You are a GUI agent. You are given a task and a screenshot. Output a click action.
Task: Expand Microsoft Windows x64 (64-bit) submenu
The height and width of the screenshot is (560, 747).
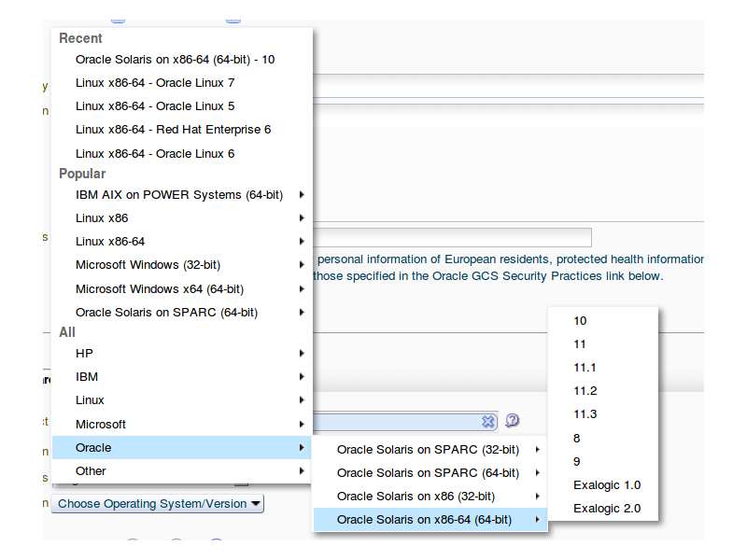tap(182, 289)
